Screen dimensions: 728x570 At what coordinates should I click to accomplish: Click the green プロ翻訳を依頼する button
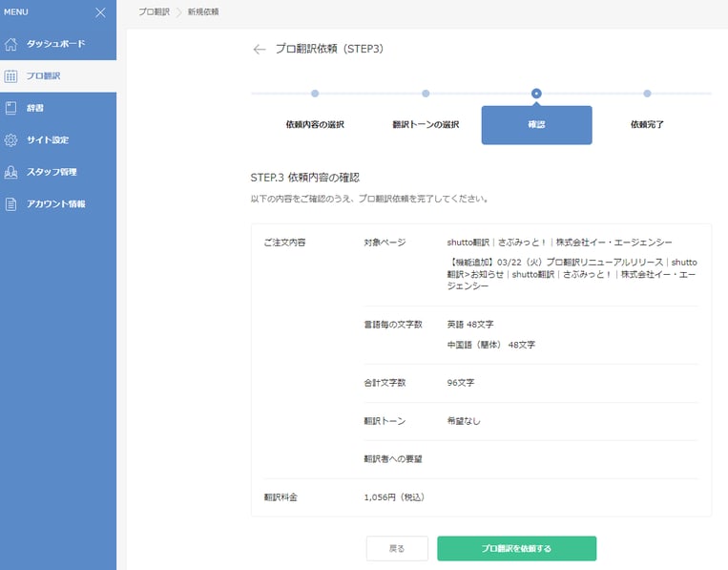tap(517, 549)
